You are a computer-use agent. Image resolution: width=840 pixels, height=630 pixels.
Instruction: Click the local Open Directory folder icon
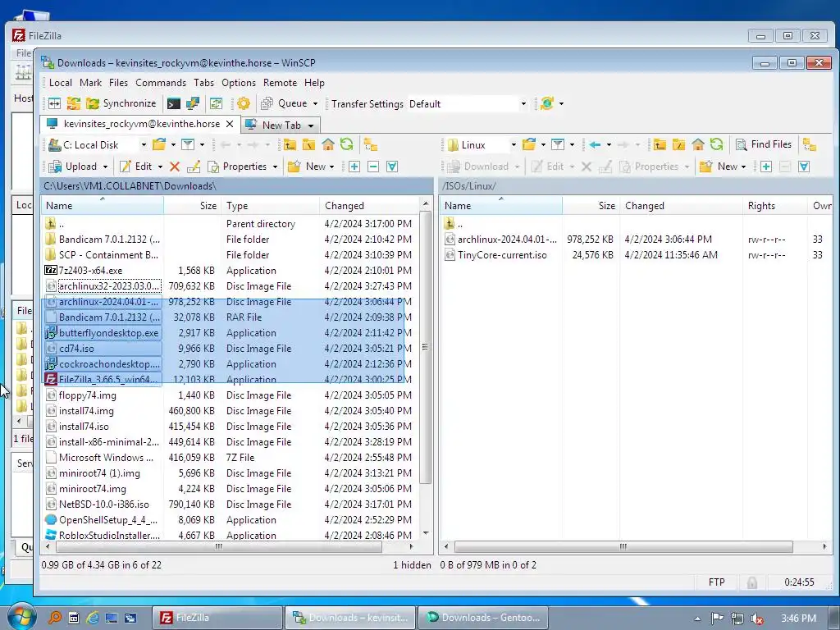point(159,144)
